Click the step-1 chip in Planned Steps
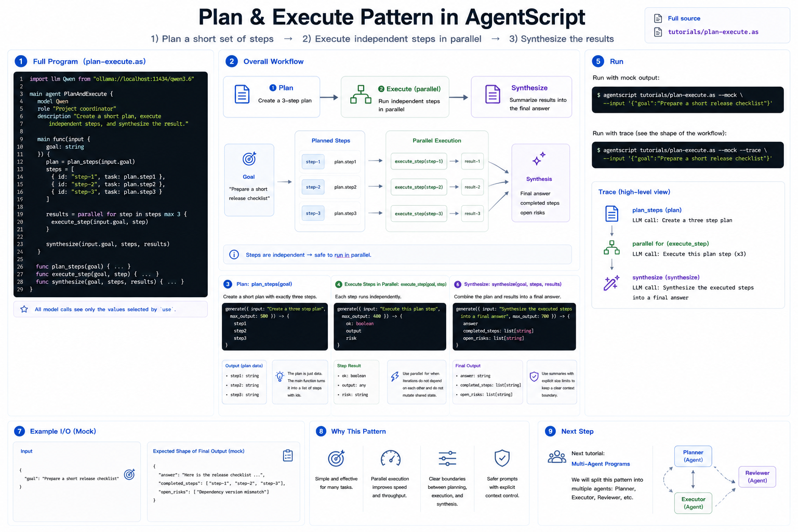 pos(313,162)
